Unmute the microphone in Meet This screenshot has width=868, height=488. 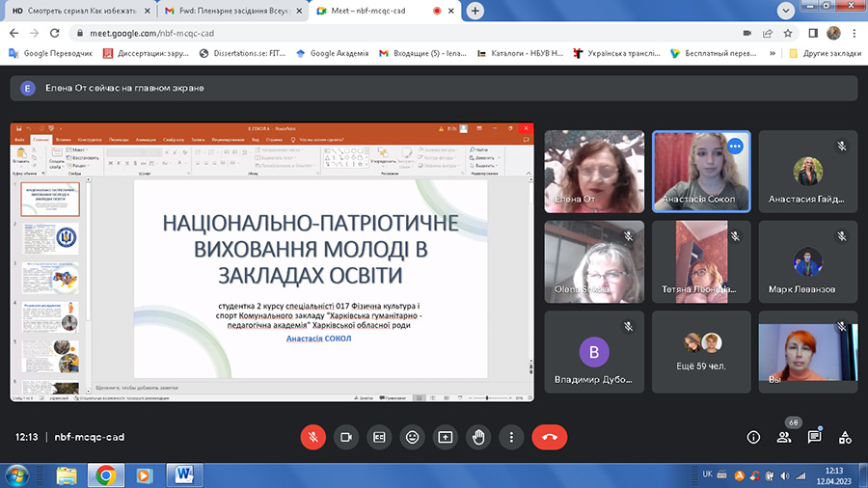[312, 437]
